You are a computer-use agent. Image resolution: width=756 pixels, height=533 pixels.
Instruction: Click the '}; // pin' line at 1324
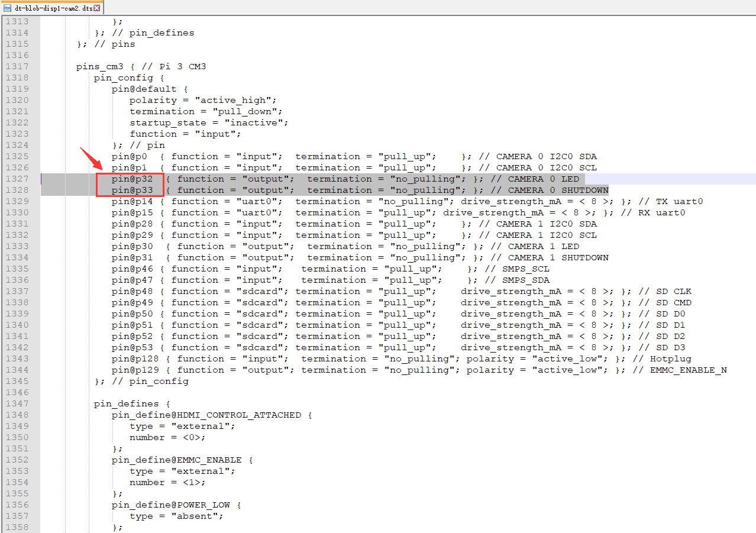[x=138, y=145]
